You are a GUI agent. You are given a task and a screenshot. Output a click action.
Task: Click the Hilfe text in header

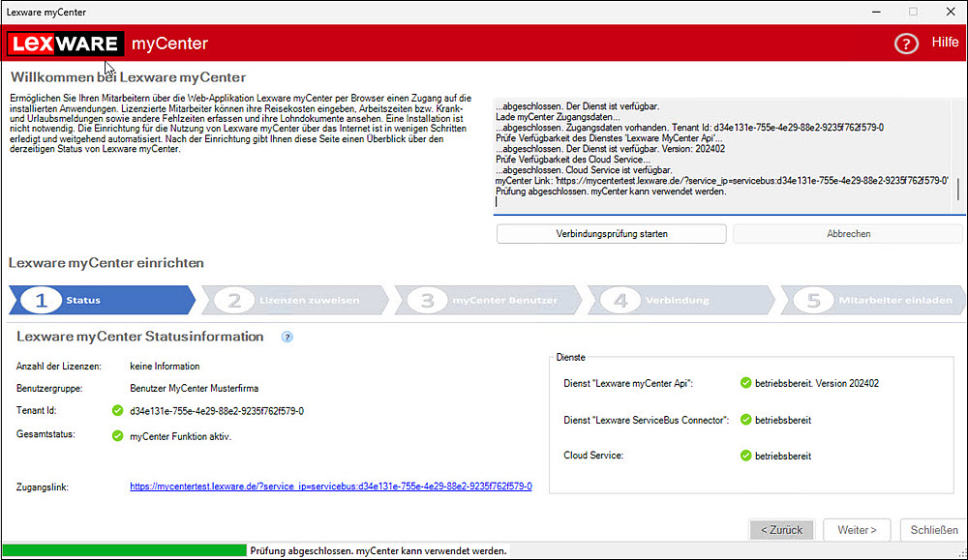coord(944,43)
